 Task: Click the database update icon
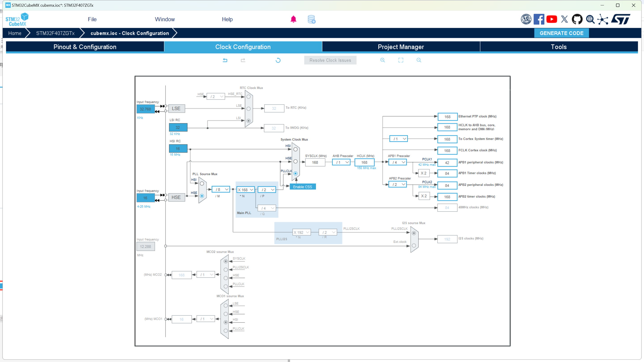[x=311, y=19]
